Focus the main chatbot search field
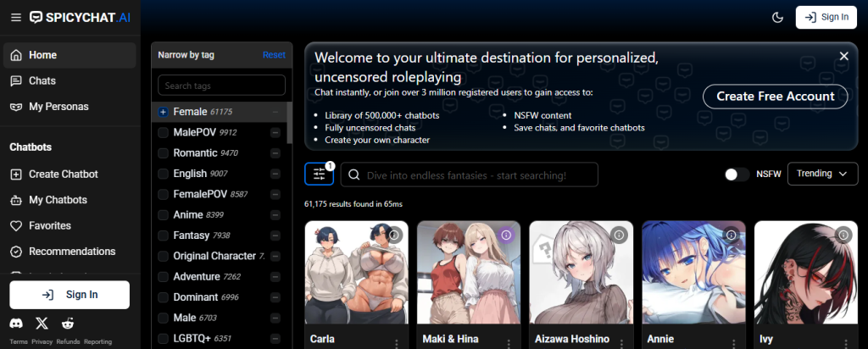 [x=470, y=174]
